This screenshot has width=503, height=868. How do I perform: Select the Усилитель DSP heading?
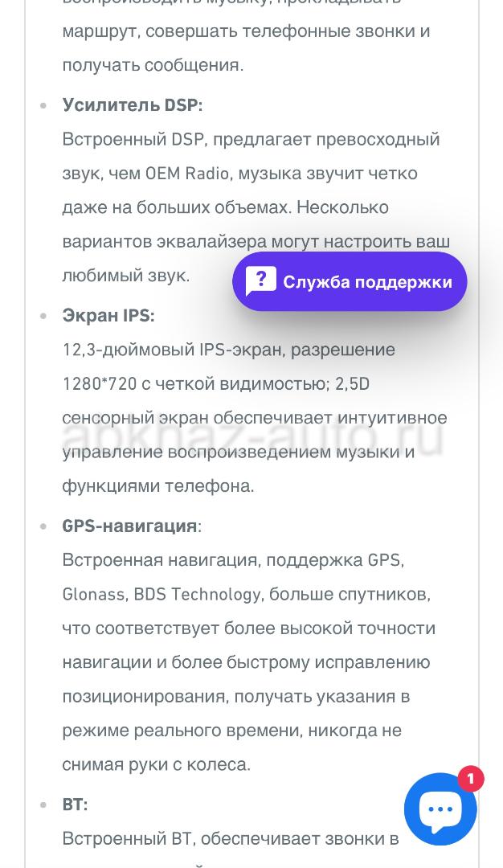tap(133, 104)
